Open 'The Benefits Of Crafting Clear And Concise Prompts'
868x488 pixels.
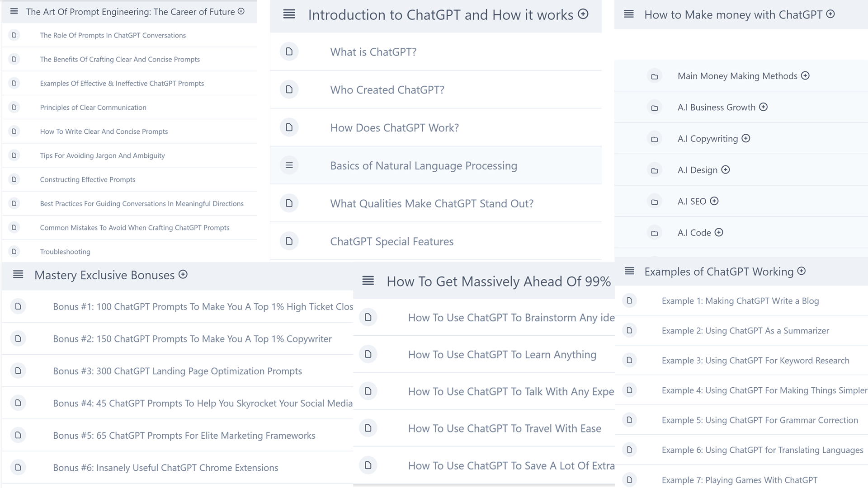point(120,59)
